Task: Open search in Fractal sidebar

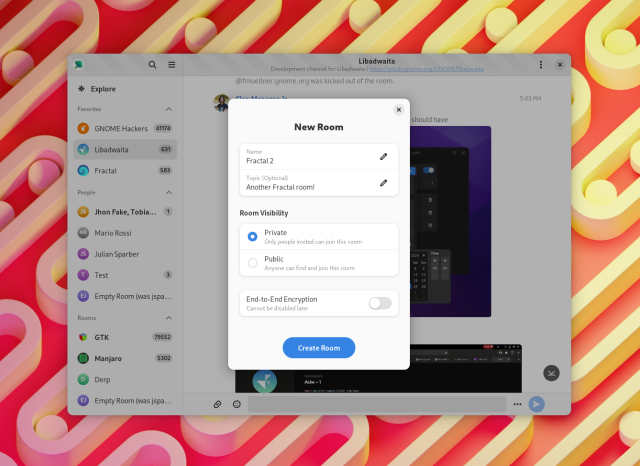Action: [x=152, y=64]
